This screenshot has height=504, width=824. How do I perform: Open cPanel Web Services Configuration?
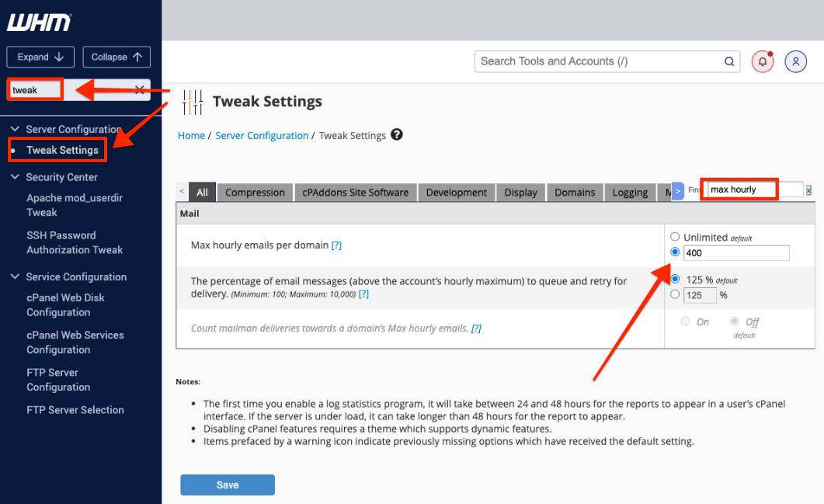75,342
